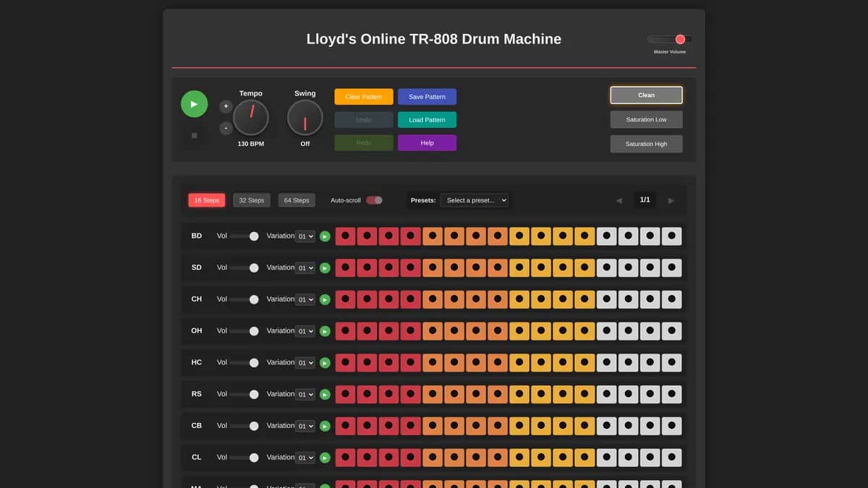Preview the SD sound with its play icon

(325, 268)
